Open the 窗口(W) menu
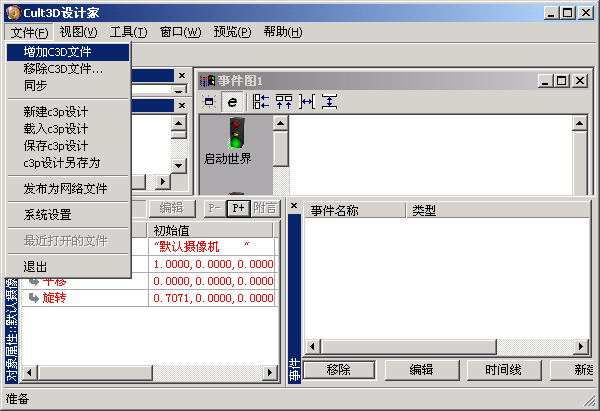 coord(181,32)
